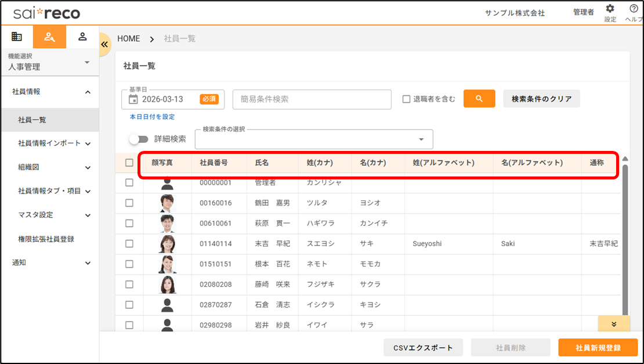Click the CSVエクスポート button
This screenshot has width=644, height=364.
(423, 348)
